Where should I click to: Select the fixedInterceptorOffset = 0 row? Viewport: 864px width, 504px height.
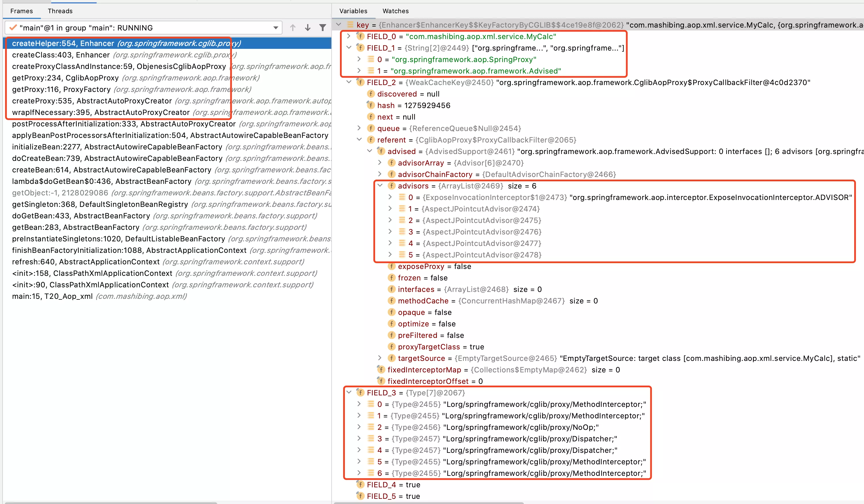tap(435, 381)
